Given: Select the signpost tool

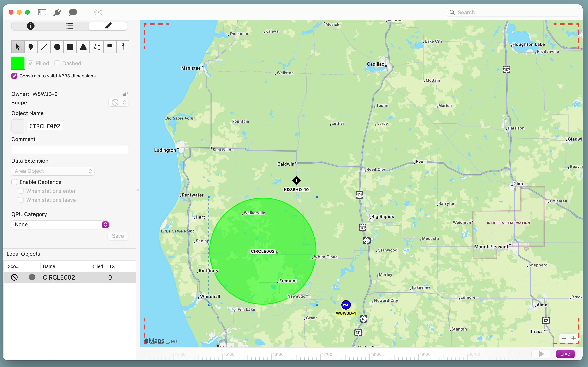Looking at the screenshot, I should point(110,47).
